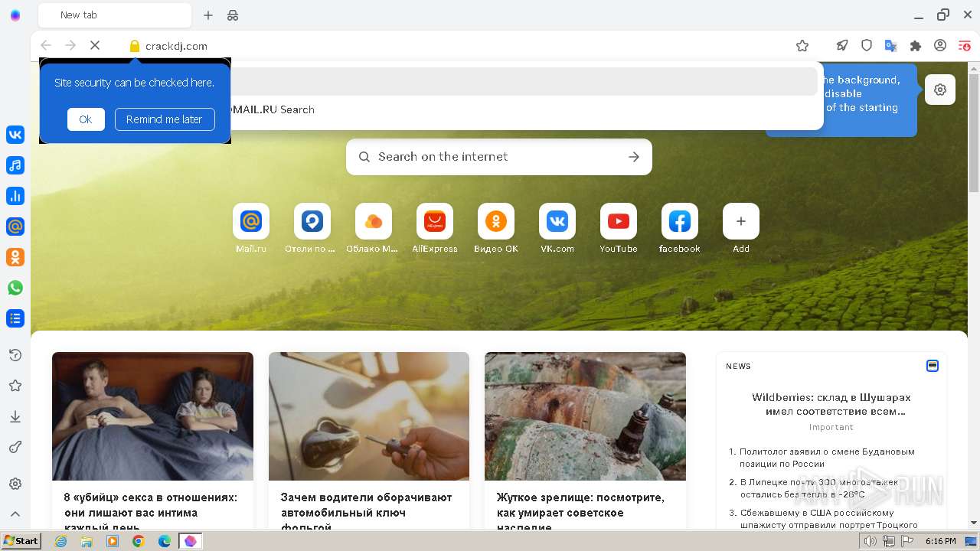Viewport: 980px width, 551px height.
Task: Click the rocket toolbar icon
Action: coord(842,46)
